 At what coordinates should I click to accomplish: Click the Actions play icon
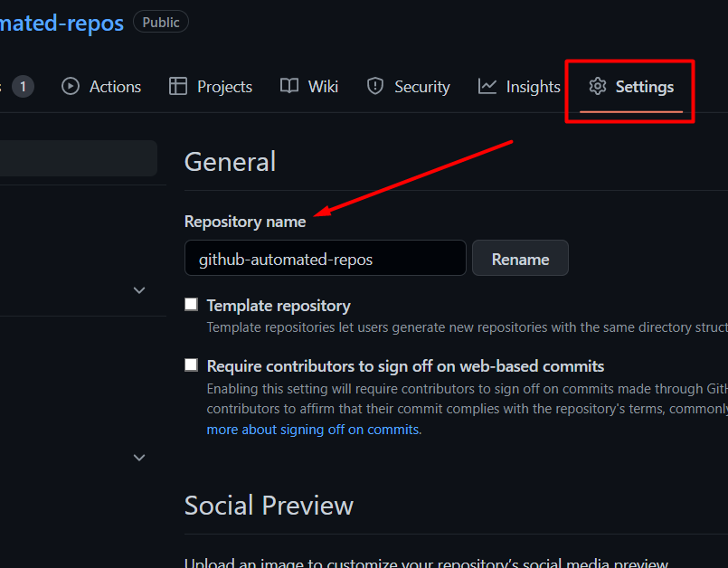click(71, 87)
